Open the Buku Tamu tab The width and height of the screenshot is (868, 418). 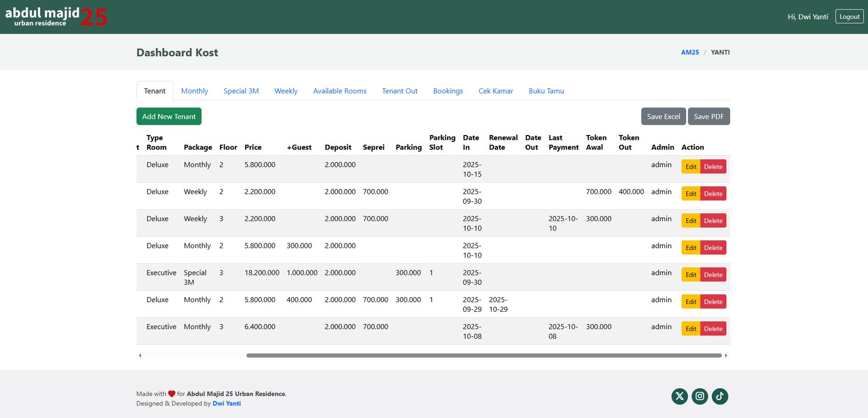click(x=546, y=91)
